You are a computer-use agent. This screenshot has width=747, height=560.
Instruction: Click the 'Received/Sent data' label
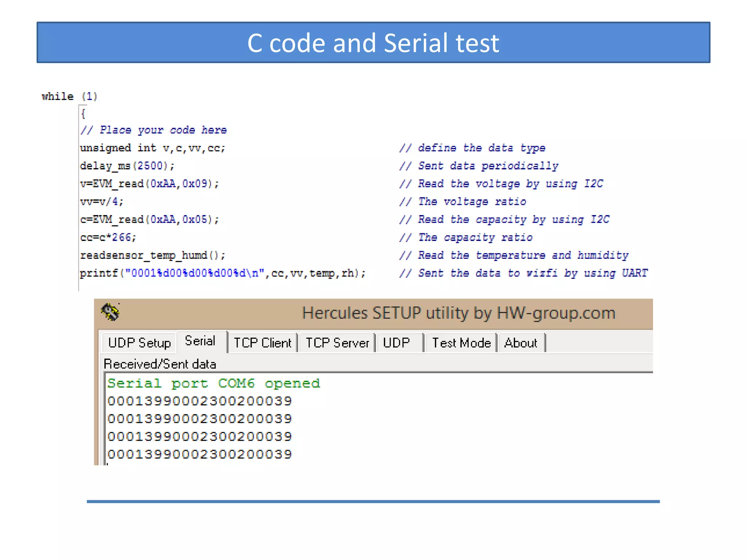pos(160,364)
